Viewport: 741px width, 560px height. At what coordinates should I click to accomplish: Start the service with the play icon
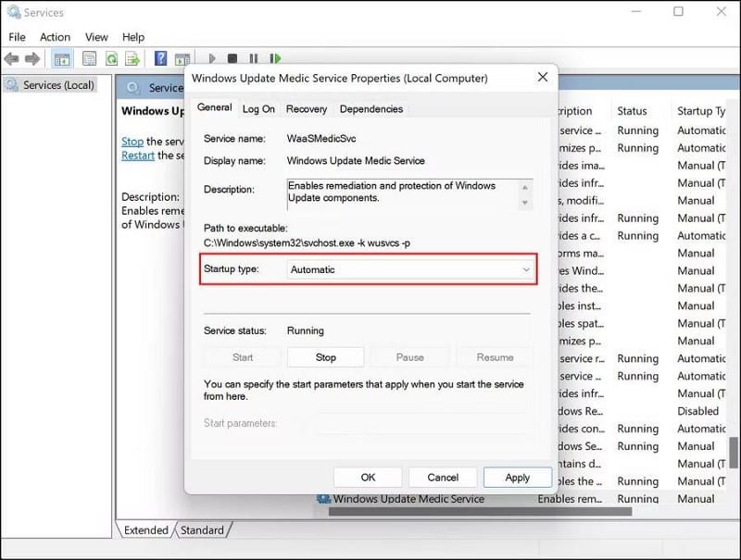coord(212,58)
